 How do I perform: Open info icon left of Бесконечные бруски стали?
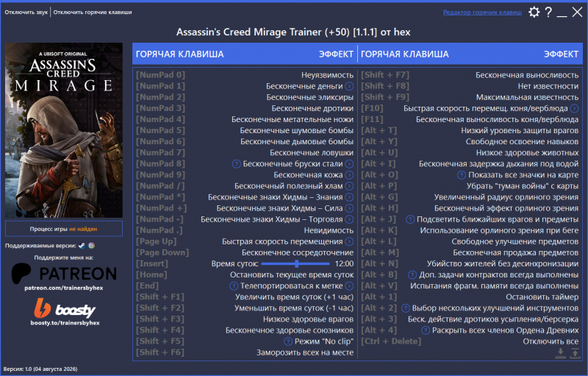coord(236,164)
